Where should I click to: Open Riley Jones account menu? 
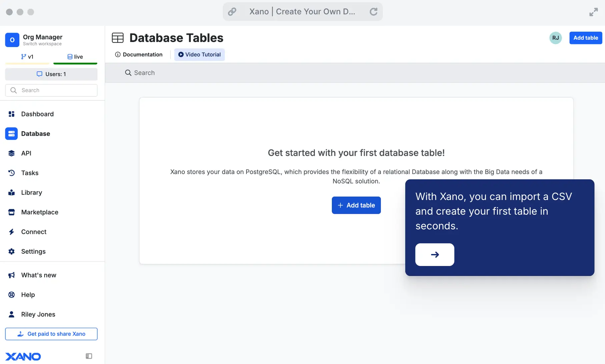coord(38,315)
